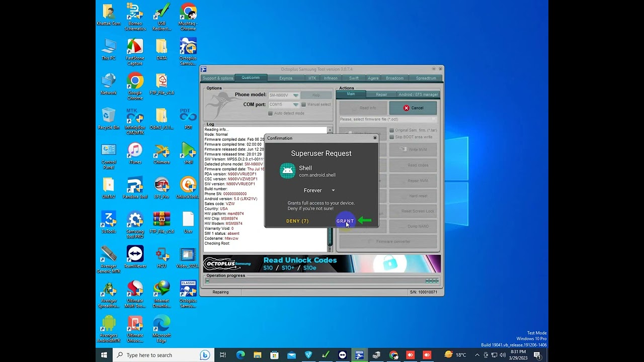Open EFT Pro desktop icon
Screen dimensions: 644x362
(162, 188)
